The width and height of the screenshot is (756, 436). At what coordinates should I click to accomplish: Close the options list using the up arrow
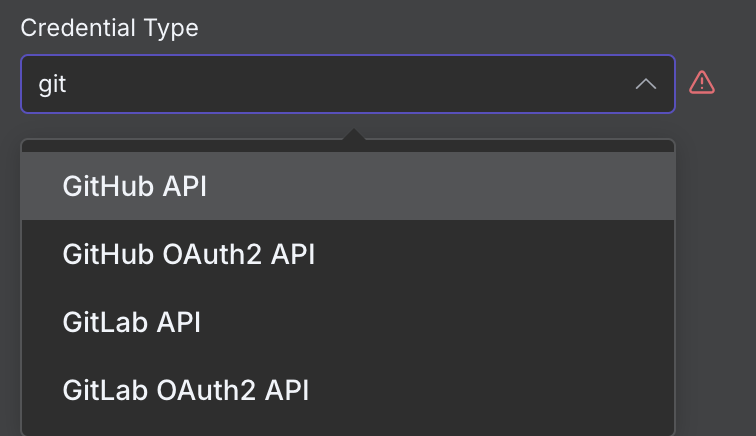(646, 84)
